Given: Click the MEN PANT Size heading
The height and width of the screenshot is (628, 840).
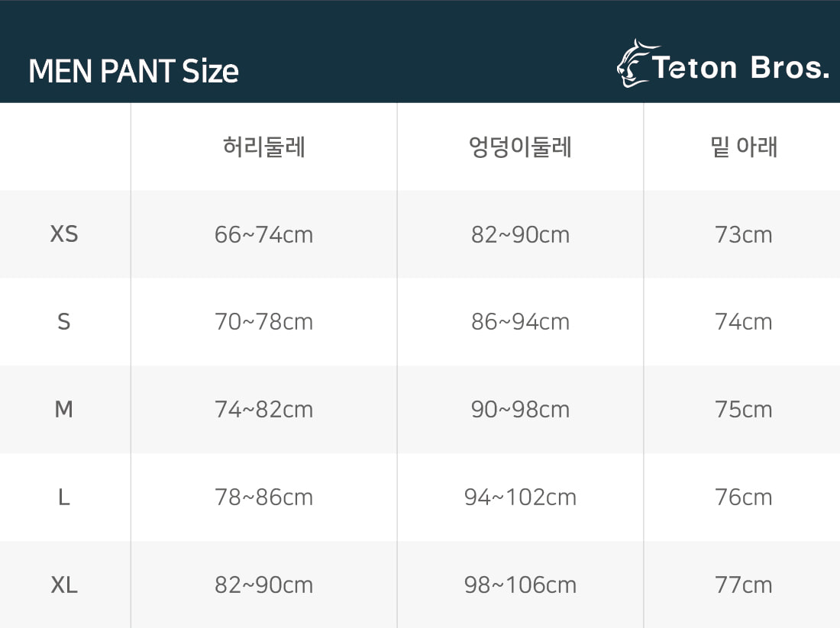Looking at the screenshot, I should pyautogui.click(x=134, y=72).
